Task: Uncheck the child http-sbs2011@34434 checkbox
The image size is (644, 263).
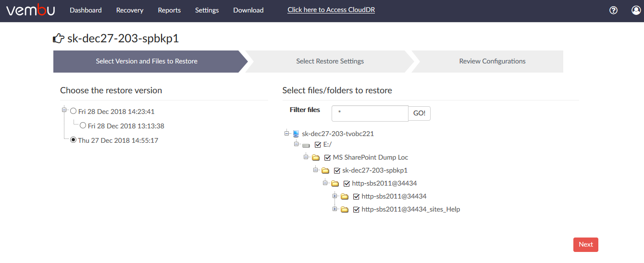Action: (356, 196)
